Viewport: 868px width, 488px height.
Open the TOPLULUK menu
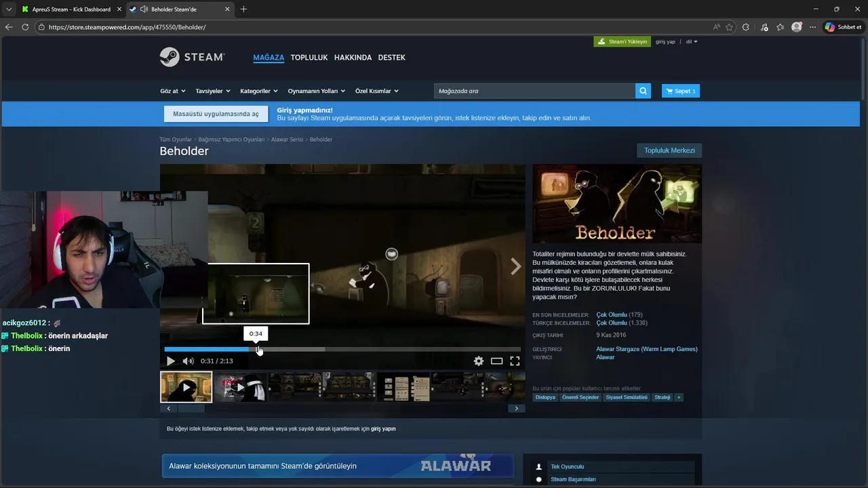click(309, 58)
